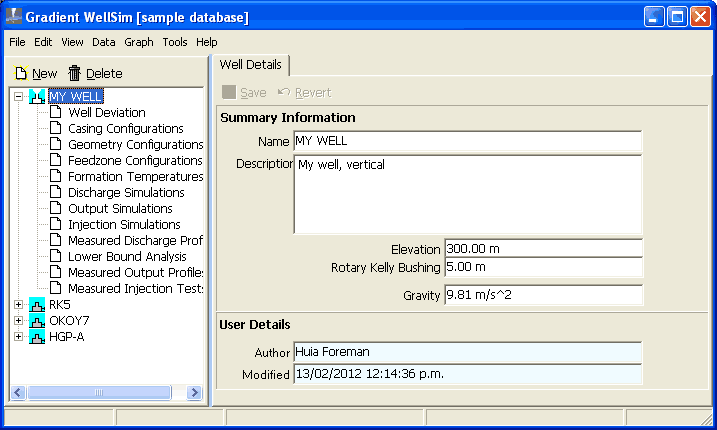Expand the OKOY7 tree node
This screenshot has width=717, height=430.
[18, 321]
